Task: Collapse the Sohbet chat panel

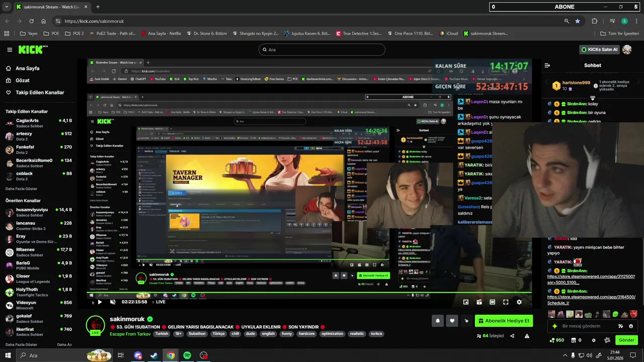Action: coord(547,65)
